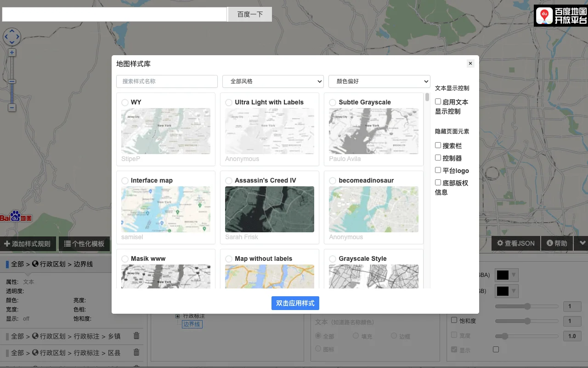Open the 全部风格 style filter dropdown

[x=273, y=81]
